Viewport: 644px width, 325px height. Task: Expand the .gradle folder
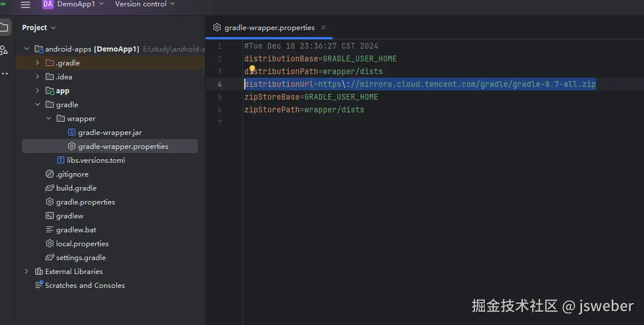click(x=38, y=63)
